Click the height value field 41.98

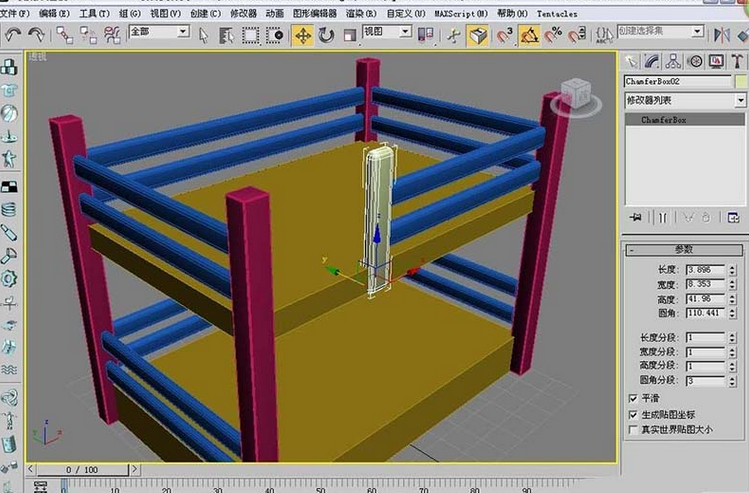(x=706, y=299)
